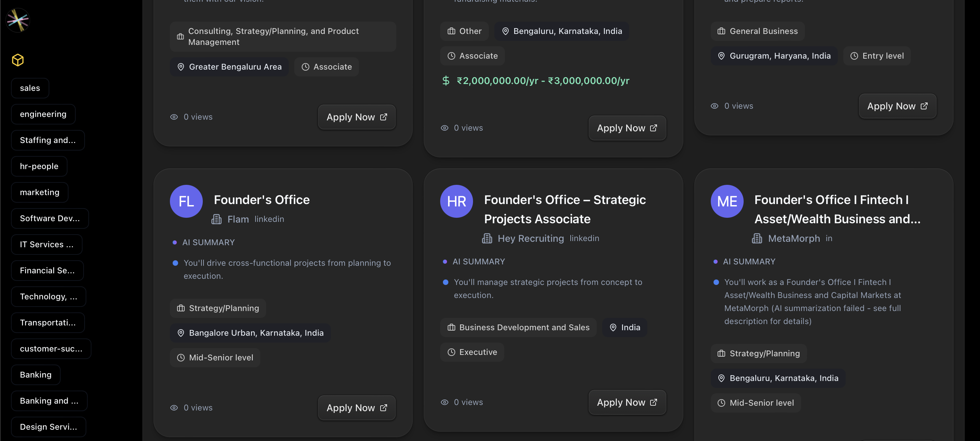Click the briefcase icon on Flam's Strategy/Planning tag
The image size is (980, 441).
(x=181, y=309)
